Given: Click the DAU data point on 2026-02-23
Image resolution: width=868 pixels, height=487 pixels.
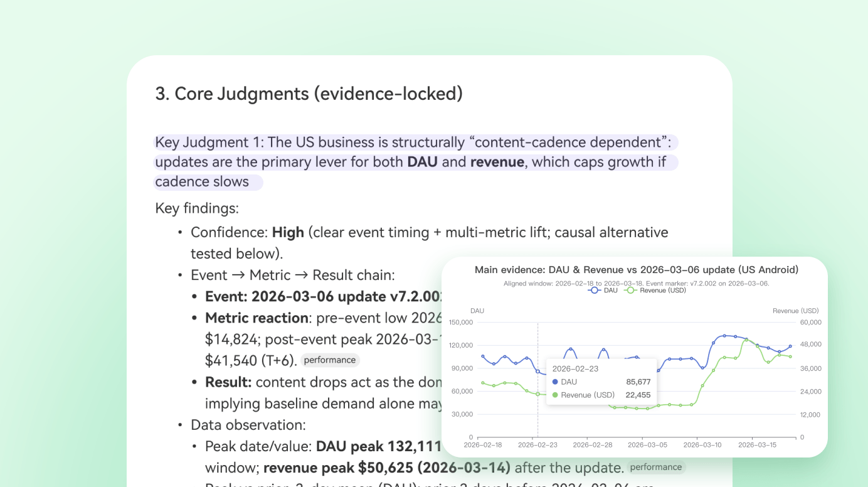Looking at the screenshot, I should point(537,372).
